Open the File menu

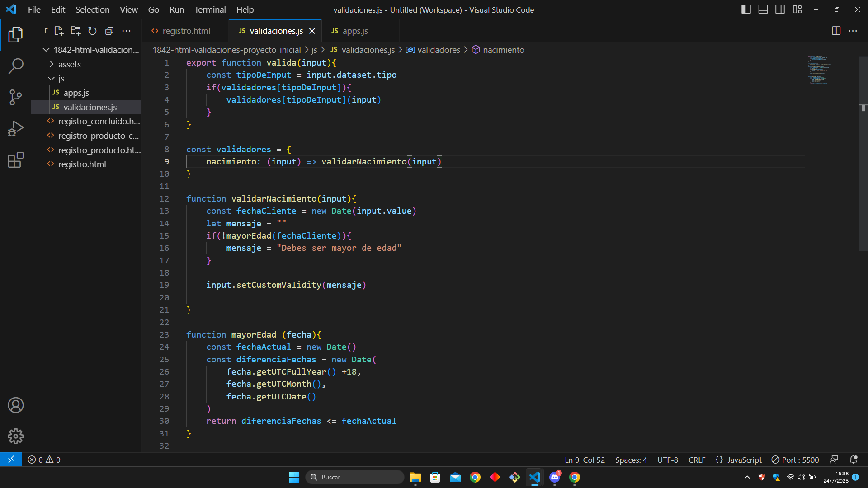[x=34, y=9]
